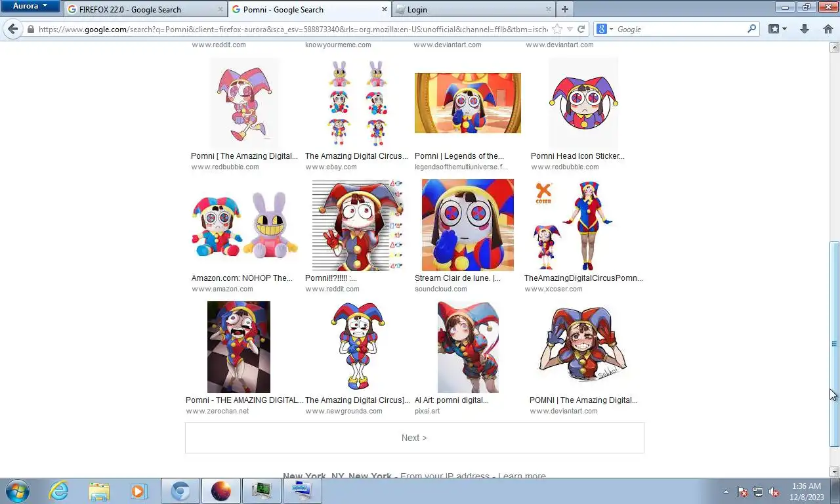Open the blue computer app on taskbar
Viewport: 840px width, 504px height.
click(x=303, y=491)
